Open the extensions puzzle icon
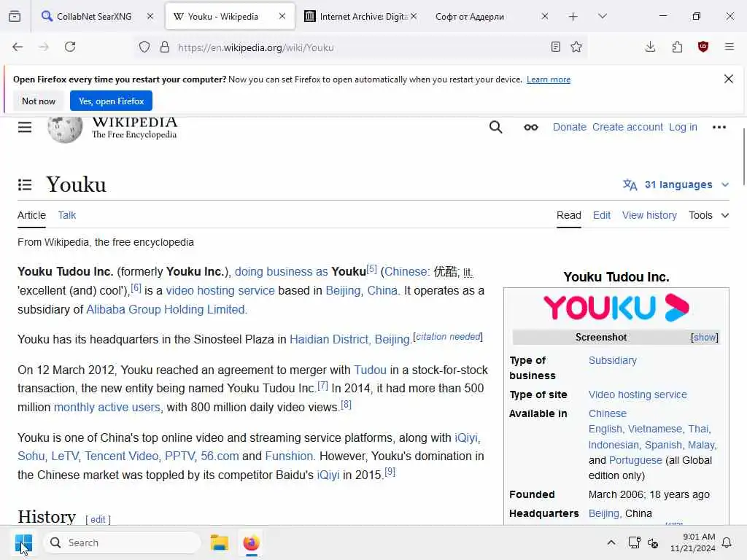The height and width of the screenshot is (560, 747). [x=677, y=47]
